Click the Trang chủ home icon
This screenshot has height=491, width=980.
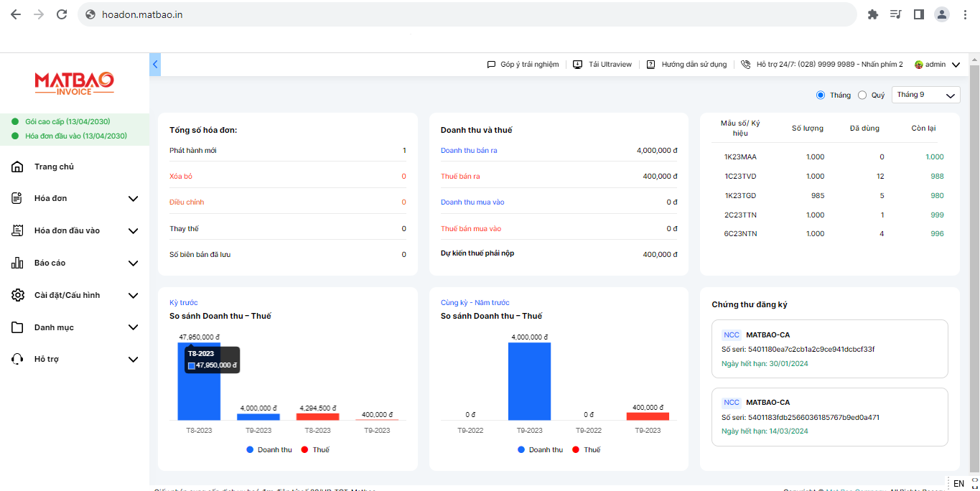pos(17,167)
